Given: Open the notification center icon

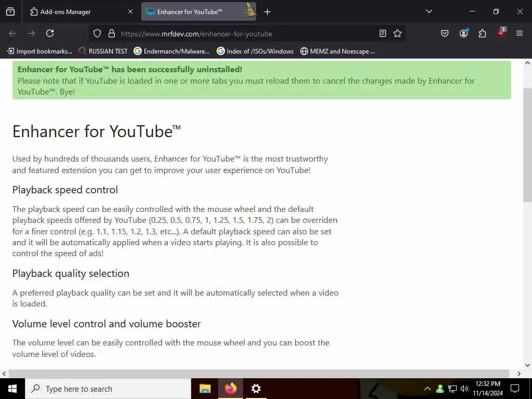Looking at the screenshot, I should (x=515, y=389).
